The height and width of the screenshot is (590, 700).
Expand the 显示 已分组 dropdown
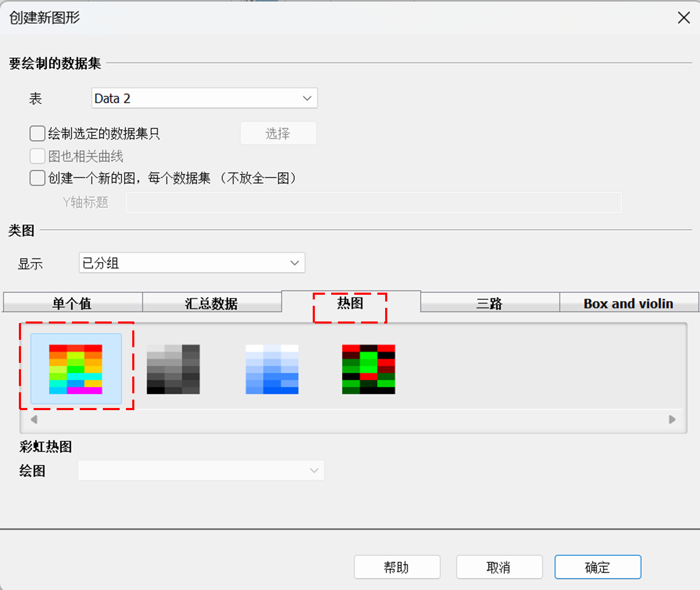pyautogui.click(x=192, y=263)
